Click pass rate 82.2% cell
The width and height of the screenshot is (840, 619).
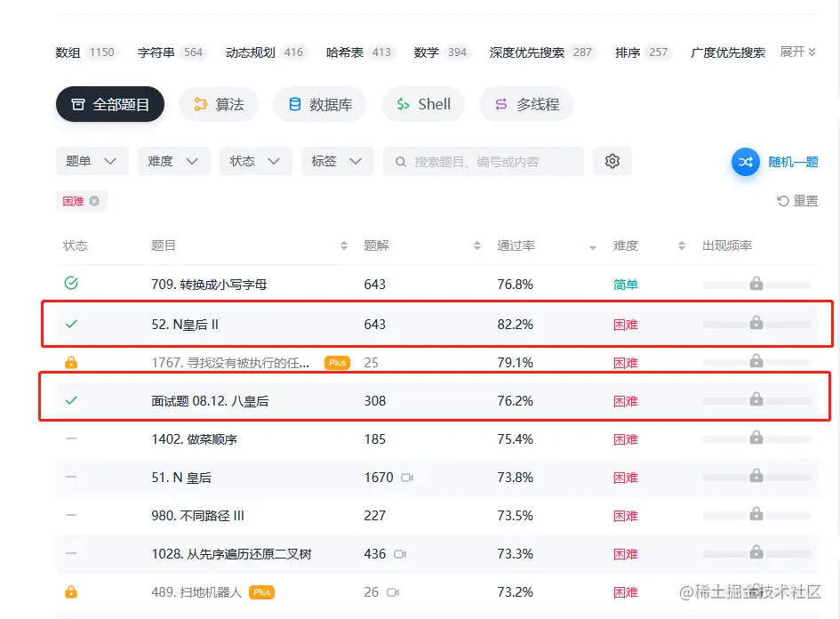point(515,325)
